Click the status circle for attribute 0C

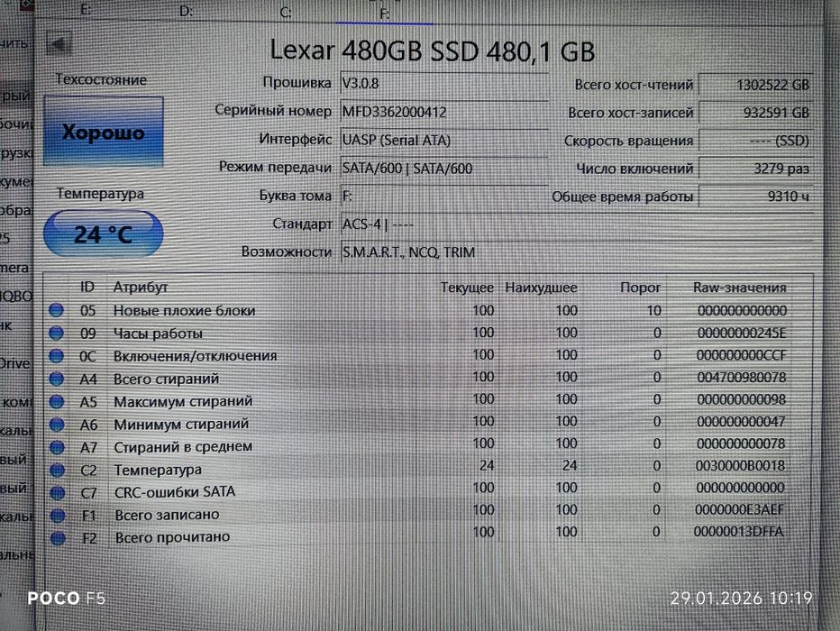(56, 356)
